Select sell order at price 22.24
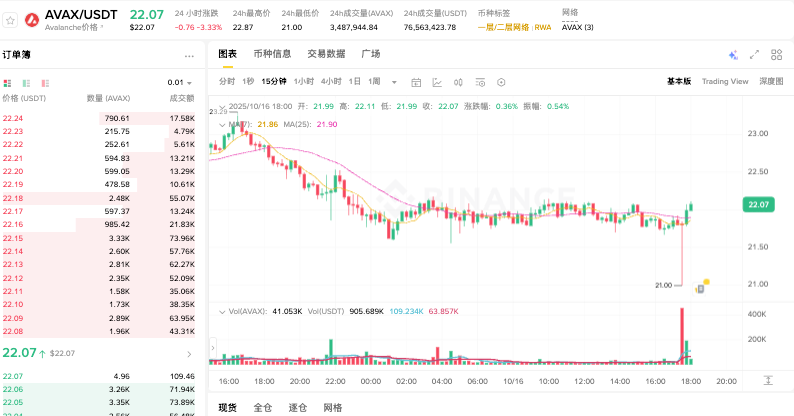Viewport: 794px width, 416px height. tap(99, 118)
